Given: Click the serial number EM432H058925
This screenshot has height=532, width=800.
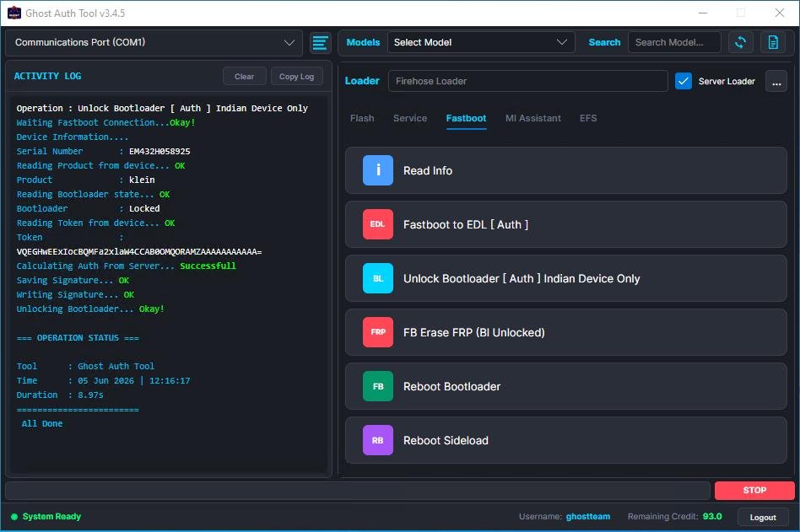Looking at the screenshot, I should click(159, 152).
